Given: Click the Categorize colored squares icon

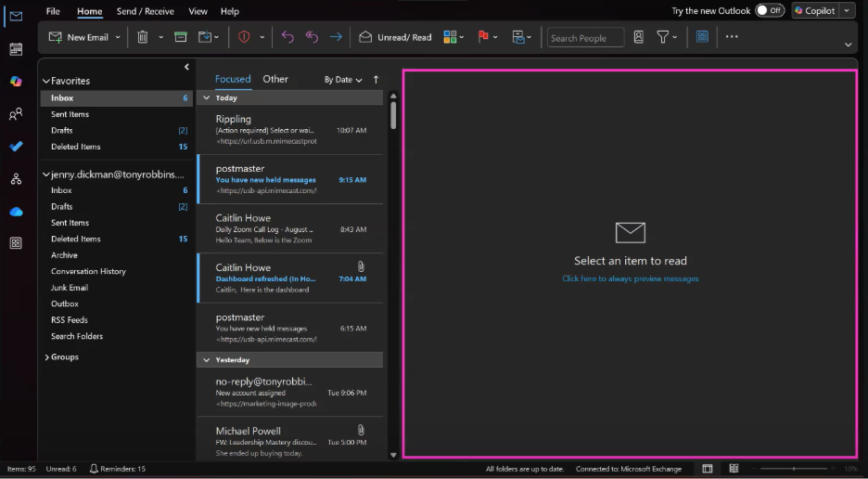Looking at the screenshot, I should (x=450, y=37).
